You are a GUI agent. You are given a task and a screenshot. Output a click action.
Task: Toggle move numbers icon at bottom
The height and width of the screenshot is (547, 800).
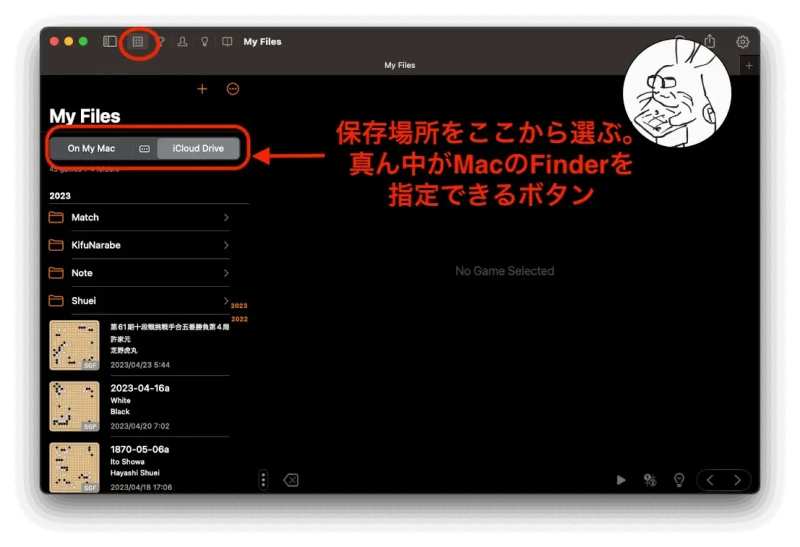click(649, 480)
